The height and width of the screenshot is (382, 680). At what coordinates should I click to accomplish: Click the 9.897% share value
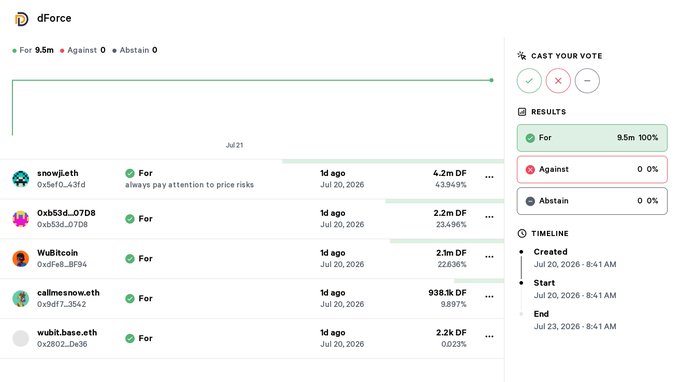pyautogui.click(x=454, y=304)
